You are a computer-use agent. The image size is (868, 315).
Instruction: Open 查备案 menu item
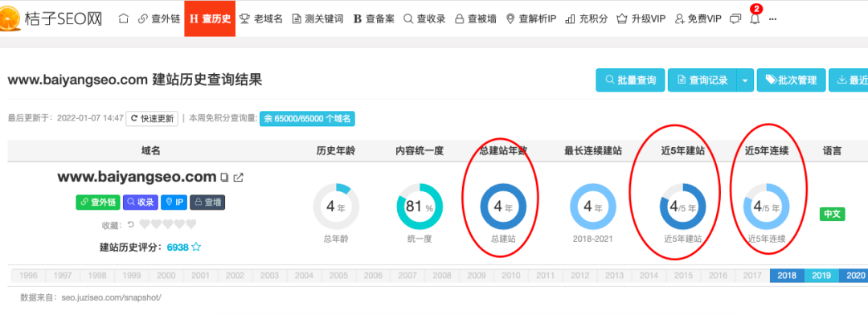pyautogui.click(x=374, y=18)
